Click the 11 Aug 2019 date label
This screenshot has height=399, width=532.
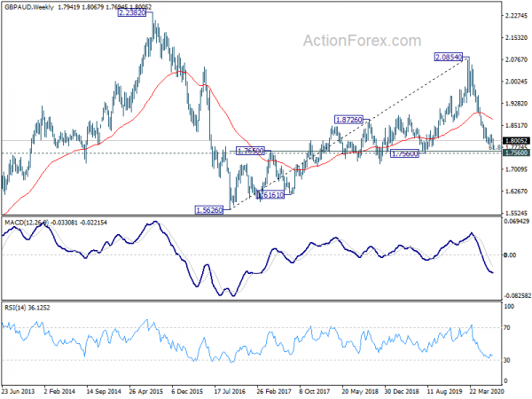point(444,391)
